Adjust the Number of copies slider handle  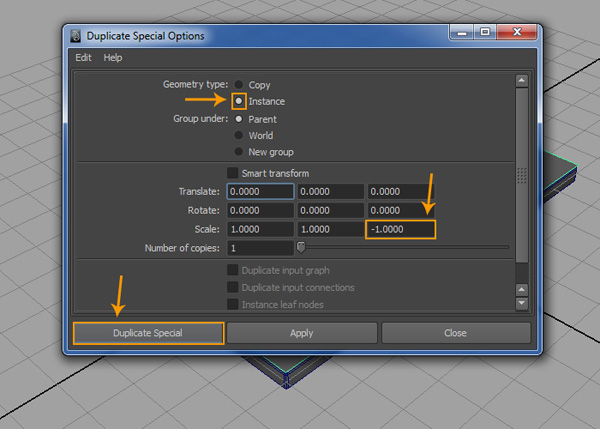[x=301, y=247]
